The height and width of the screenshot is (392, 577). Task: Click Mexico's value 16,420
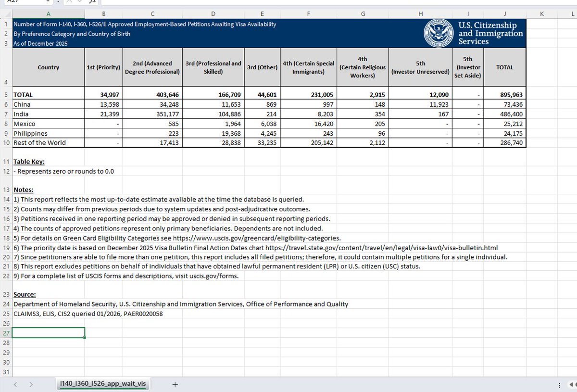click(308, 124)
